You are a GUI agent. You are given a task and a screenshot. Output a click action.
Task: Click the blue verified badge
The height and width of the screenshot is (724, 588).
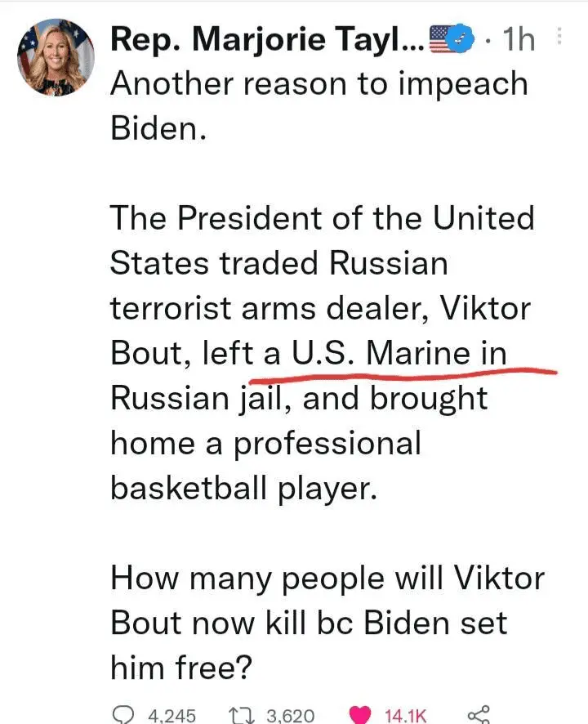[463, 38]
